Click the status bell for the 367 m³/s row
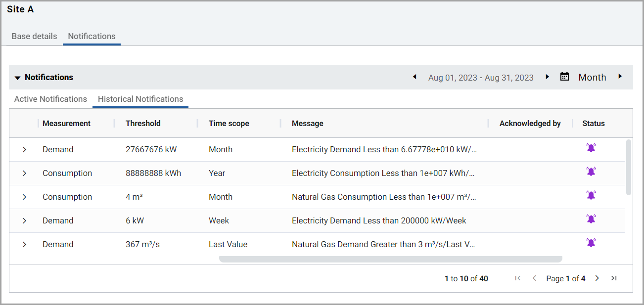 [x=591, y=243]
